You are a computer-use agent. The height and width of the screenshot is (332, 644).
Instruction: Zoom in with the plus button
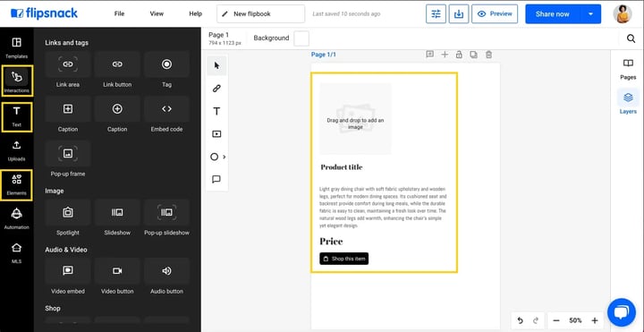click(594, 320)
